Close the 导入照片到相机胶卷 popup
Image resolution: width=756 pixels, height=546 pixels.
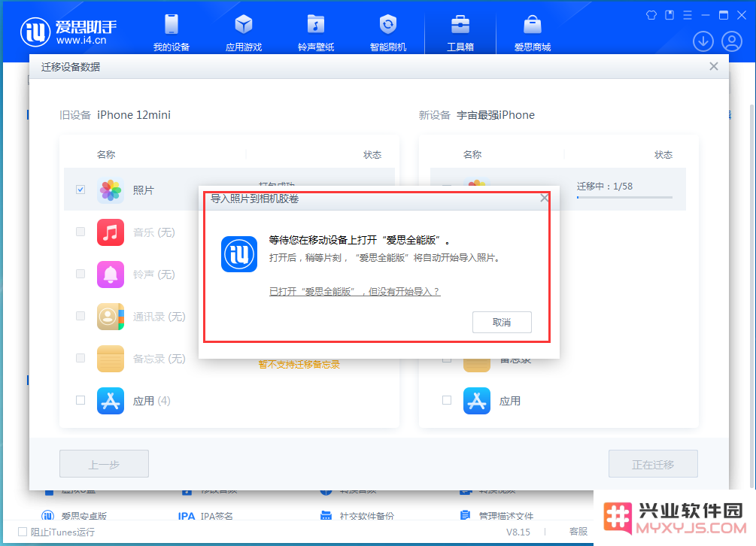[545, 198]
